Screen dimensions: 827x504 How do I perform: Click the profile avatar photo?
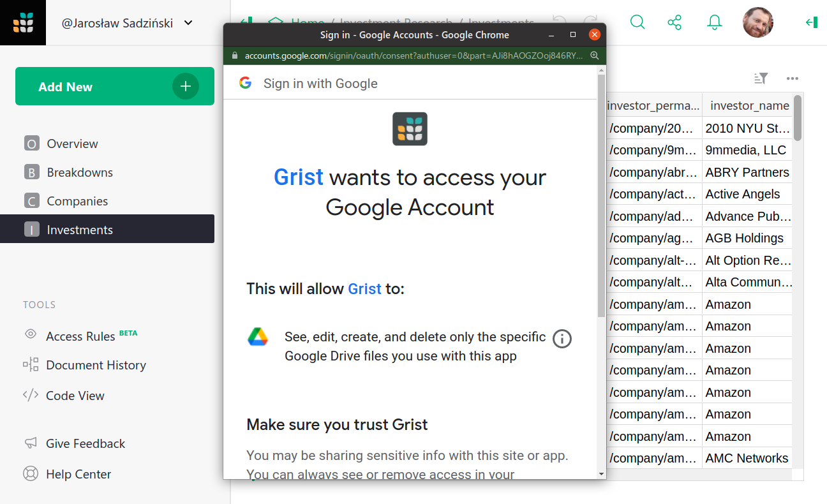coord(758,22)
